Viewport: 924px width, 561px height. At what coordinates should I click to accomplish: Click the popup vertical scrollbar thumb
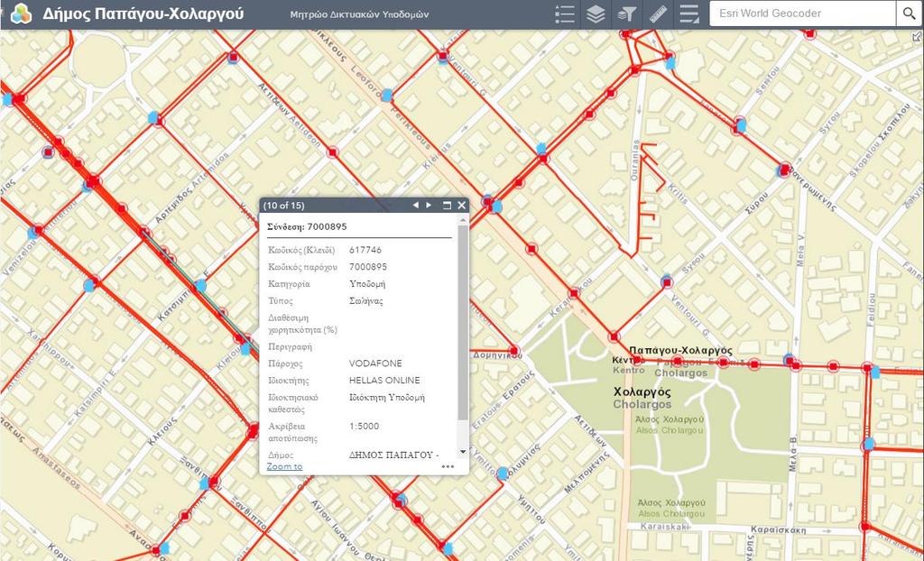coord(463,322)
